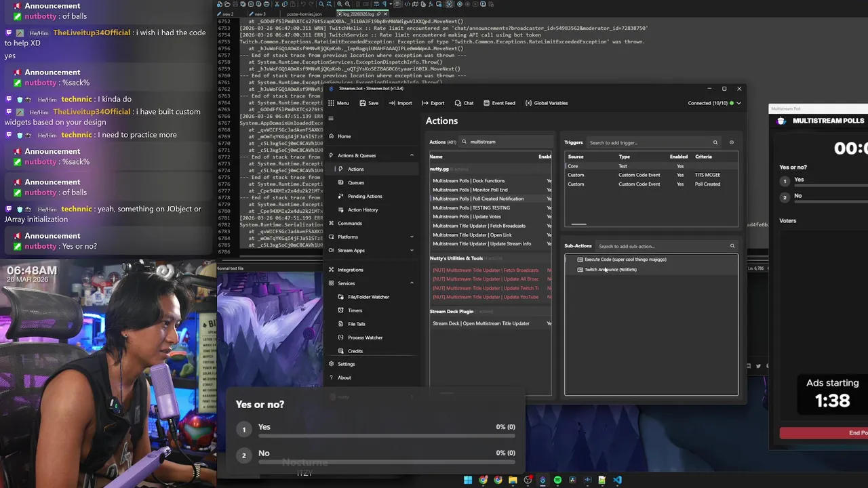The width and height of the screenshot is (868, 488).
Task: Select the Core Test trigger row
Action: (x=651, y=166)
